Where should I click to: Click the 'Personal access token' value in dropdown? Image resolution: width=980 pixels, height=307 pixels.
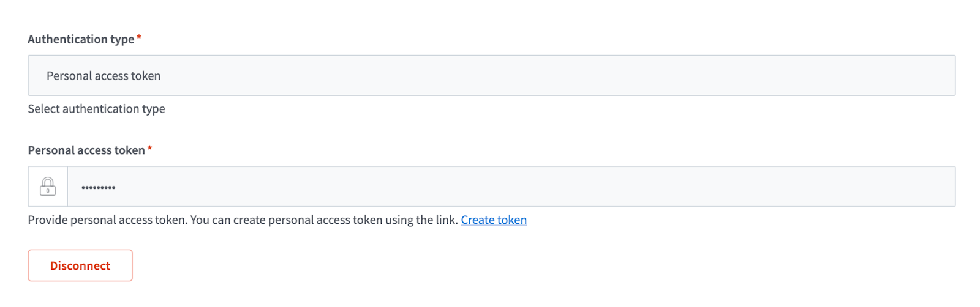[x=104, y=76]
